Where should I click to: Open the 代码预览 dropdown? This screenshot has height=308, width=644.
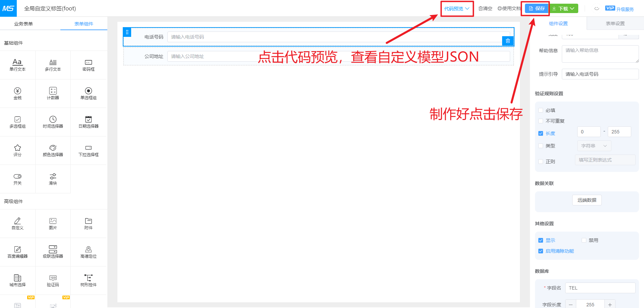(457, 9)
